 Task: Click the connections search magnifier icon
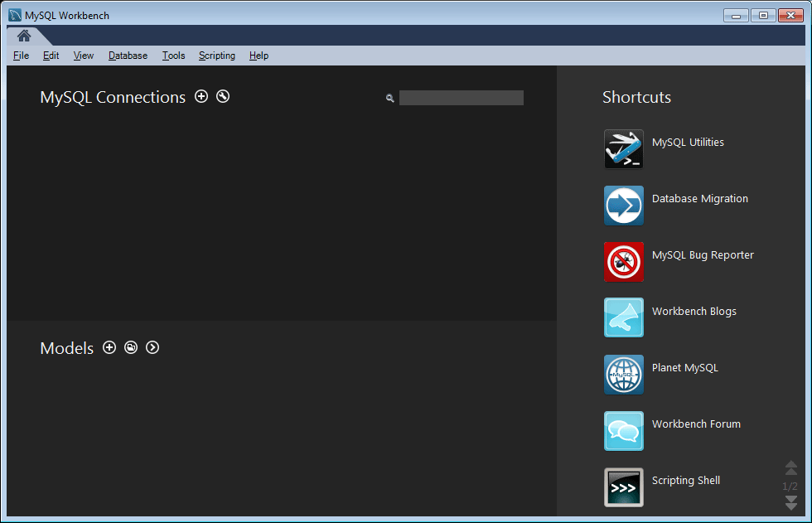click(x=390, y=98)
